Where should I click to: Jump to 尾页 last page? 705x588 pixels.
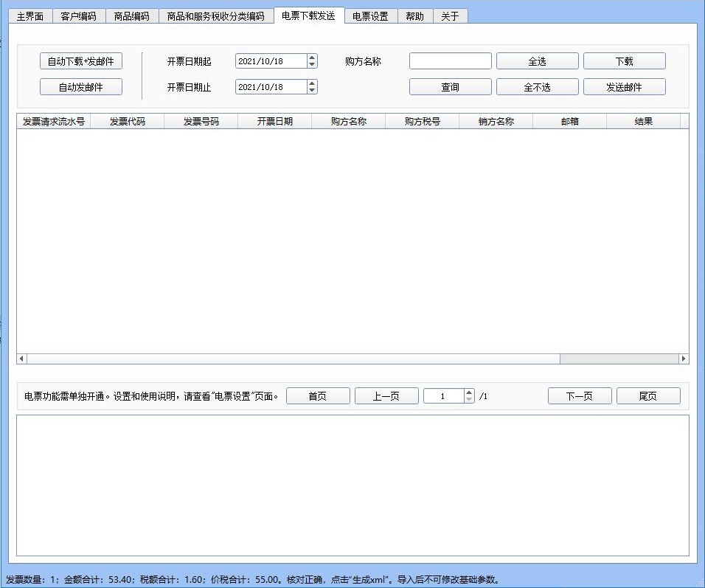click(x=647, y=396)
